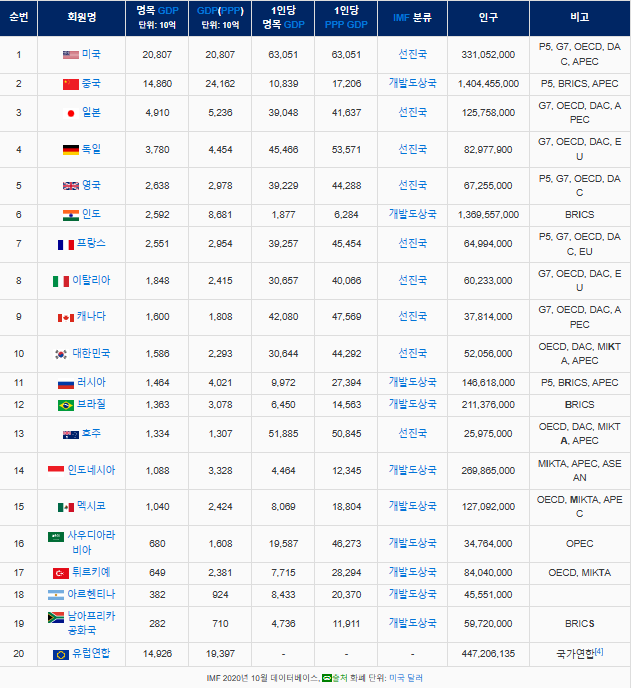Select EU population 447,206,135
The height and width of the screenshot is (688, 634).
click(x=488, y=654)
